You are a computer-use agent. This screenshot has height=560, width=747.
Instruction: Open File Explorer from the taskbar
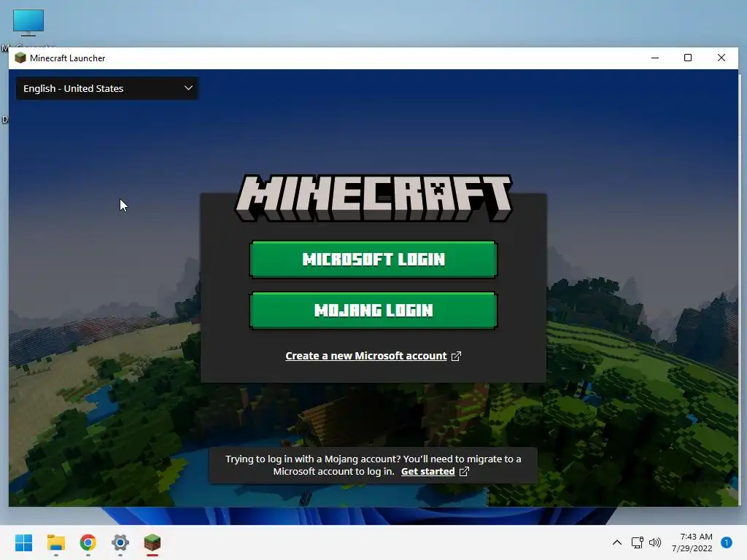point(55,542)
